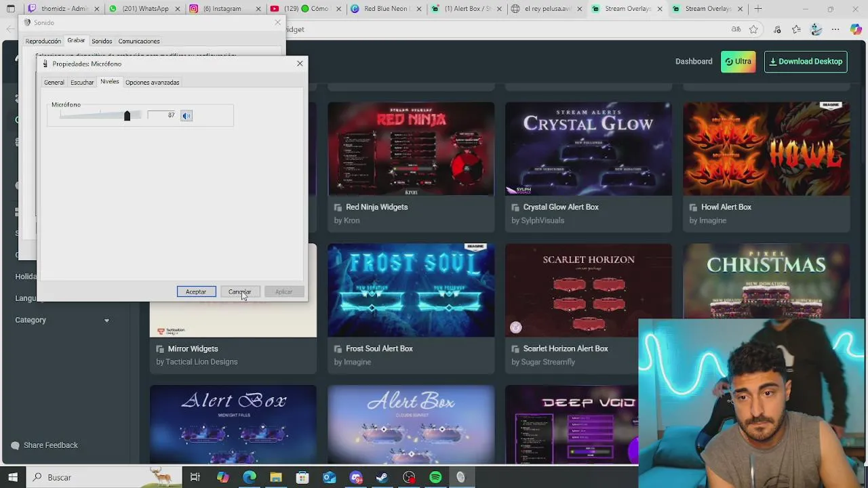Close the Propiedades: Micrófono dialog

300,64
